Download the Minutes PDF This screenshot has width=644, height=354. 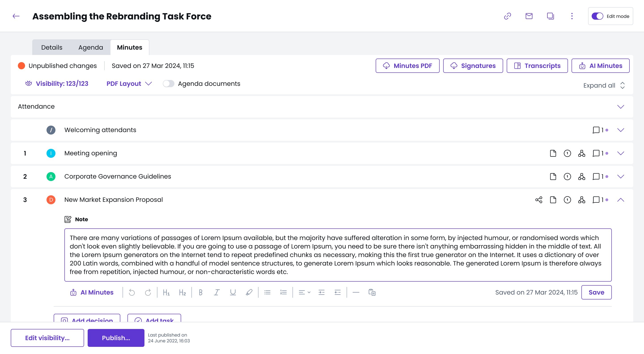407,66
